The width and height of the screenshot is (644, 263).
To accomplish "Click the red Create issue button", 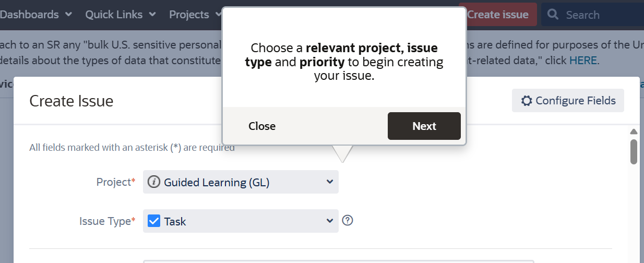I will [x=498, y=15].
